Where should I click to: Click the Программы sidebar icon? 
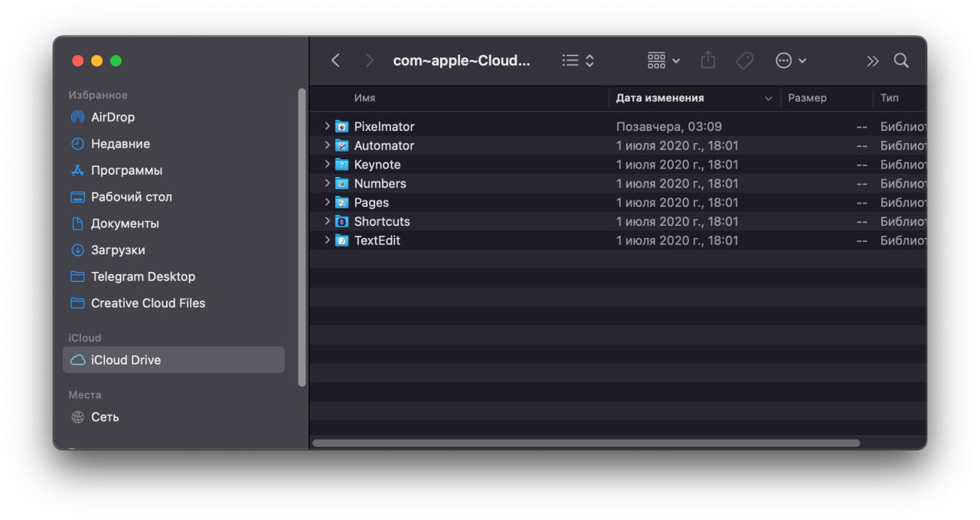(x=77, y=170)
